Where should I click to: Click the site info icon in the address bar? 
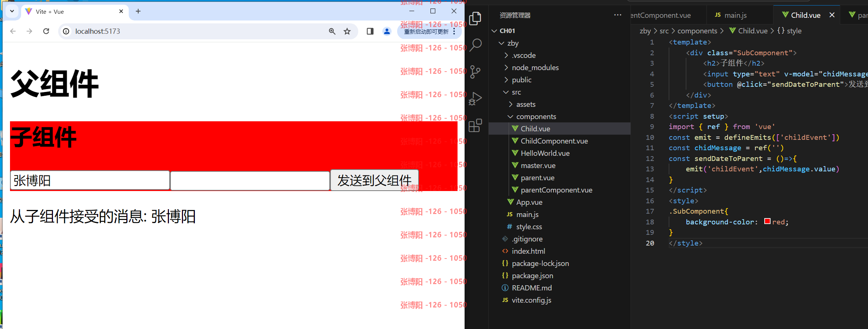(x=66, y=31)
